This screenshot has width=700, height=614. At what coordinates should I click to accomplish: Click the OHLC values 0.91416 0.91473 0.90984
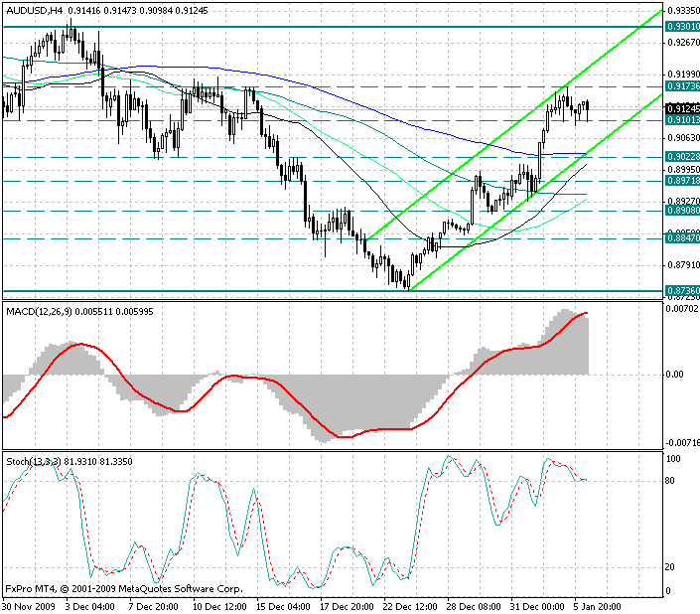(119, 11)
